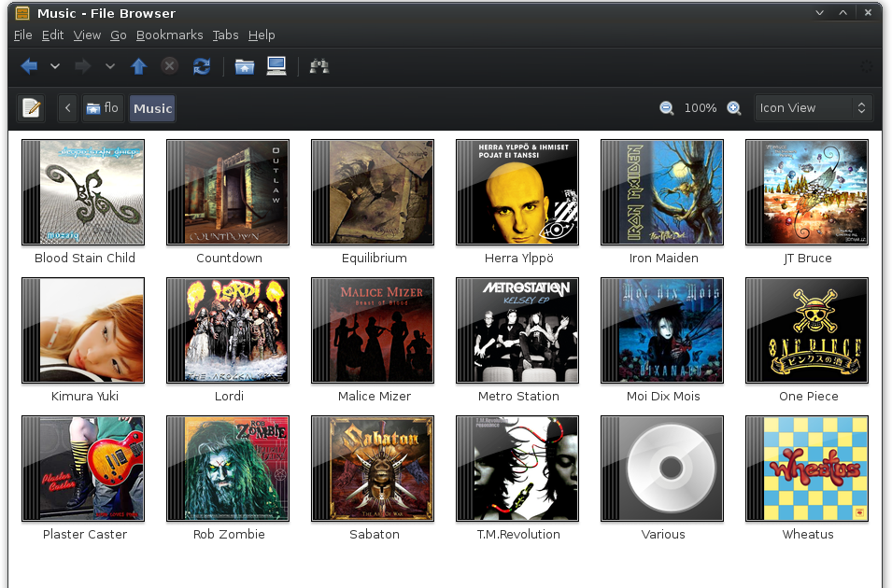Click the "Iron Maiden" folder name

[663, 259]
